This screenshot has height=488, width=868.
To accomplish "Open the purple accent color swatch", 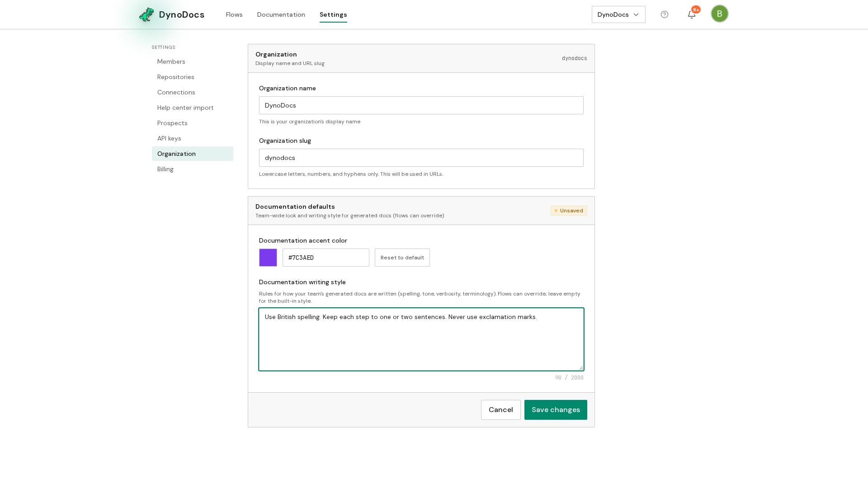I will (x=268, y=258).
